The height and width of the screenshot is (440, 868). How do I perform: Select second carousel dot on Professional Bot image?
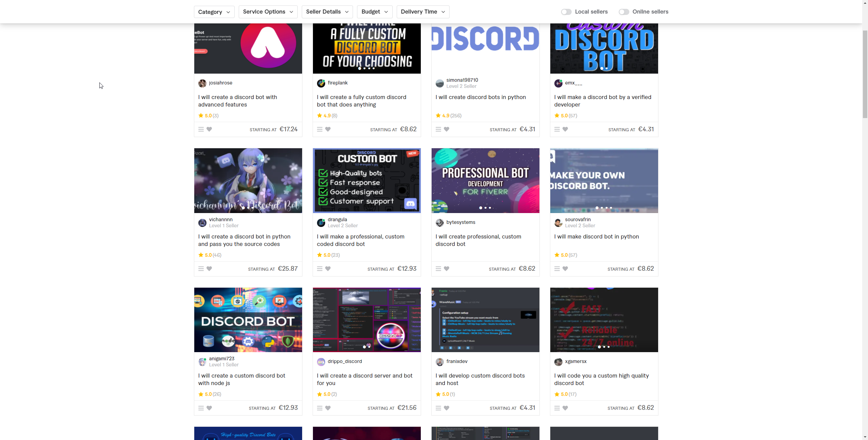click(x=485, y=208)
